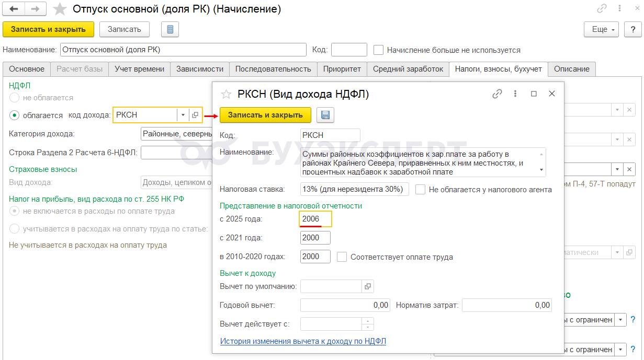Select the 'не облагается' НДФЛ radio button
Screen dimensions: 644x360
[x=15, y=98]
